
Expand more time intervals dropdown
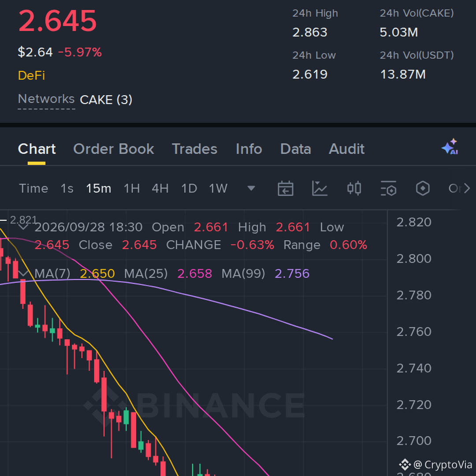coord(251,189)
